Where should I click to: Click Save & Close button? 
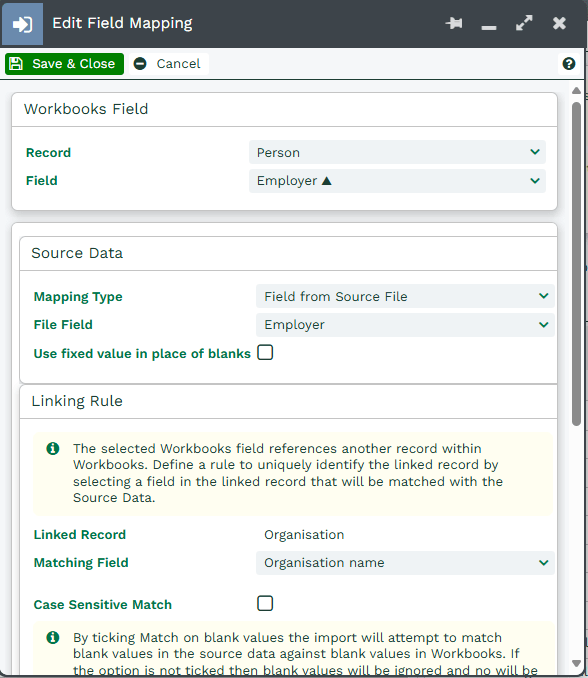click(x=64, y=64)
